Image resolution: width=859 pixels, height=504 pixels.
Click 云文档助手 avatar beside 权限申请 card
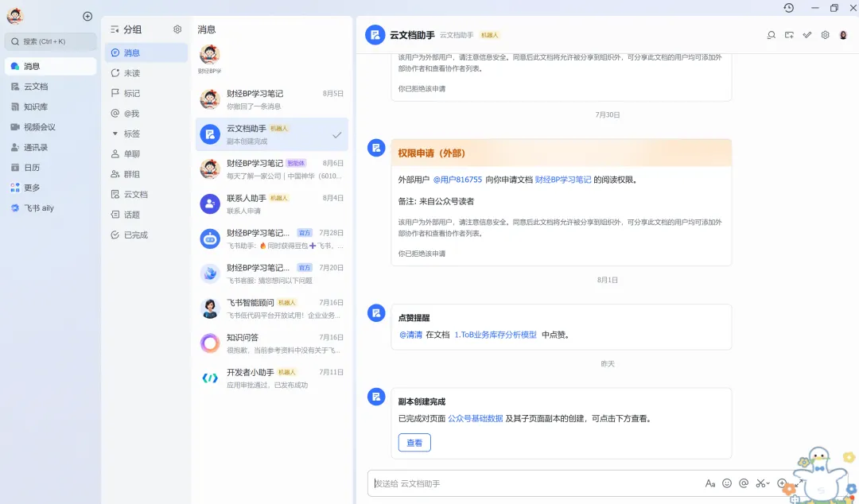point(376,148)
